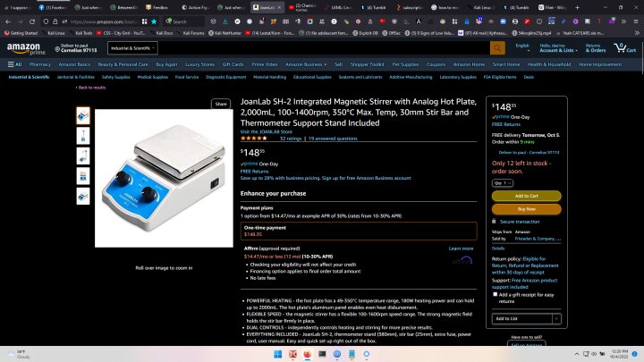Switch to the Feedback browser tab
The width and height of the screenshot is (644, 362).
coord(157,7)
